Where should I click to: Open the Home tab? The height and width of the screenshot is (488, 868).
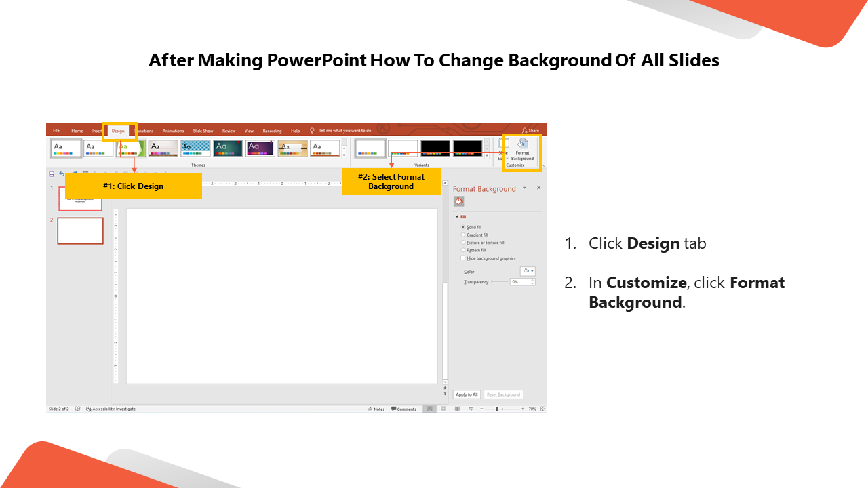coord(77,131)
